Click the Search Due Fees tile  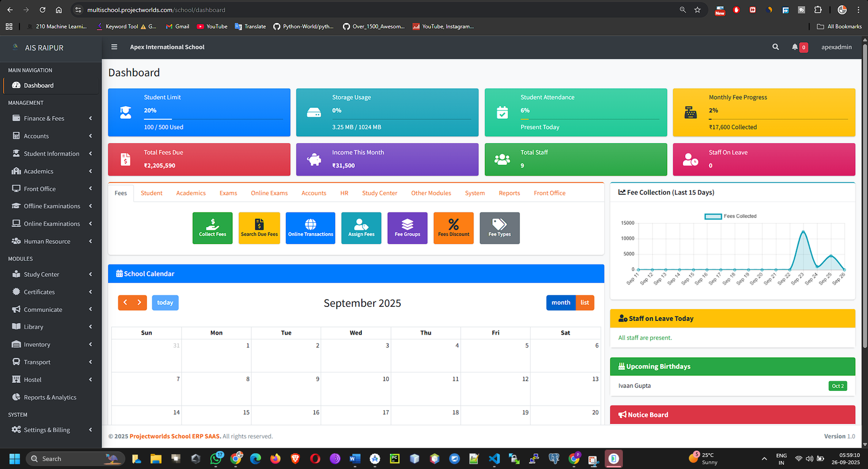[x=259, y=228]
